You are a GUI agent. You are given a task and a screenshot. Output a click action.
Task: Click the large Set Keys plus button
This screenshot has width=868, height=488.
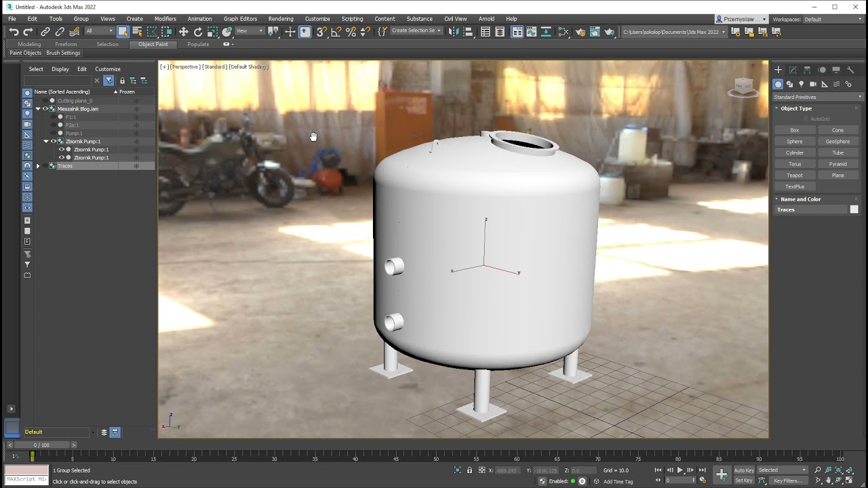pos(722,474)
